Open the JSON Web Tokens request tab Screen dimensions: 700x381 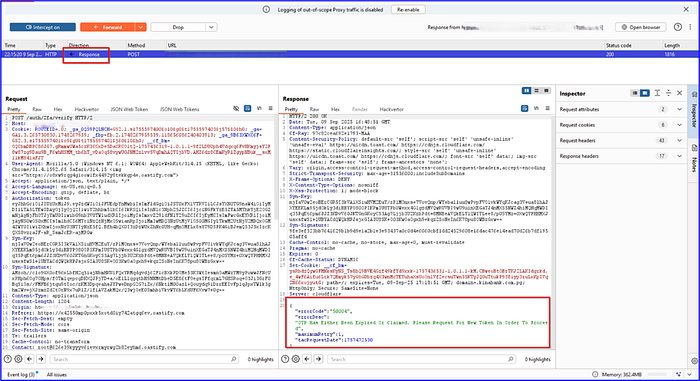point(179,109)
